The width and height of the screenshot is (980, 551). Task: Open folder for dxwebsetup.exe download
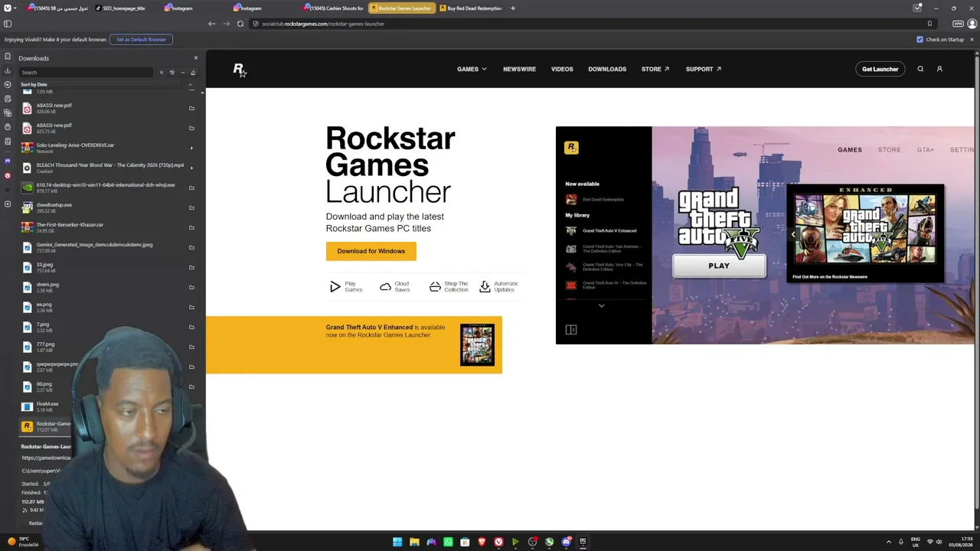(x=191, y=207)
